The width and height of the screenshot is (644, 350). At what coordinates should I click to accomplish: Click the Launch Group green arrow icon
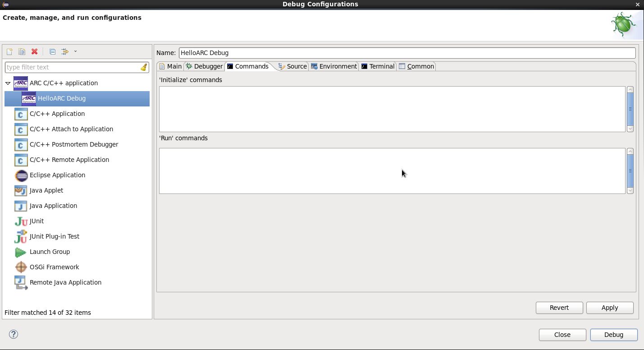pyautogui.click(x=20, y=252)
